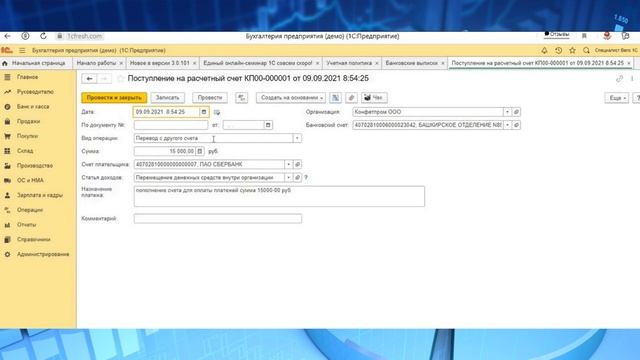
Task: Open ОС и НМА section
Action: tap(30, 180)
